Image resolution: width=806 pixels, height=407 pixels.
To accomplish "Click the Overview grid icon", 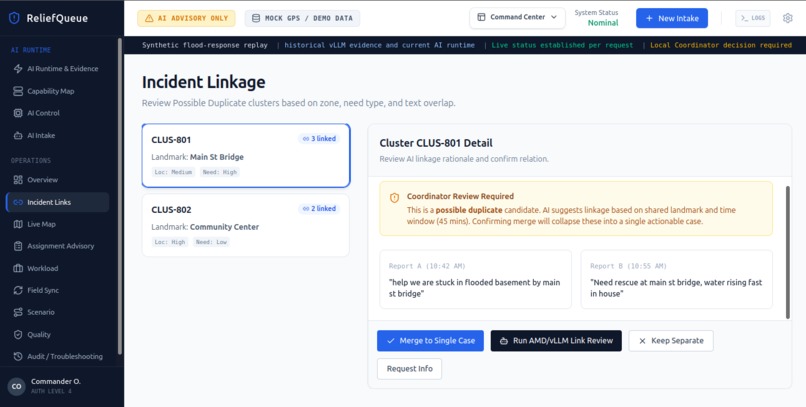I will [18, 180].
